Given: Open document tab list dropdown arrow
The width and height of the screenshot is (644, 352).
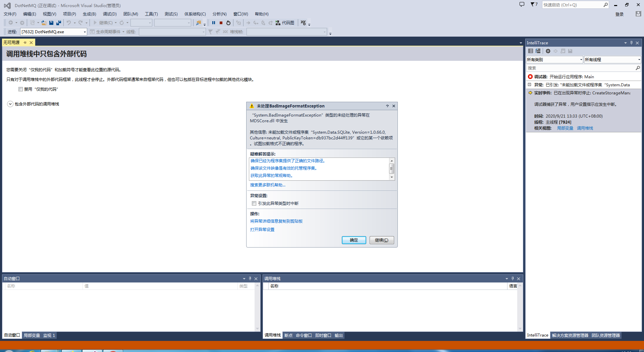Looking at the screenshot, I should (521, 43).
